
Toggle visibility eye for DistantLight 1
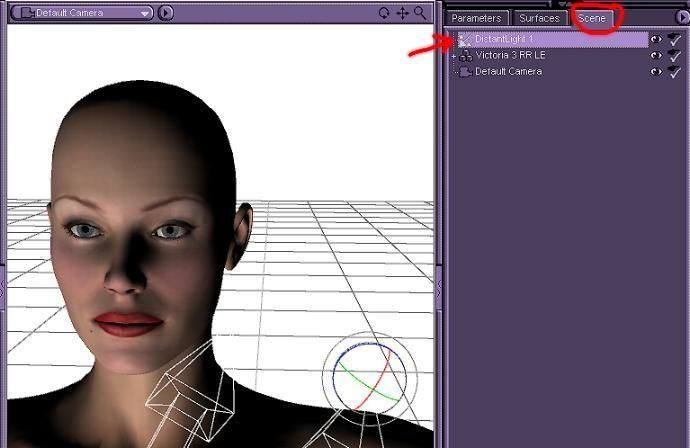[x=656, y=40]
